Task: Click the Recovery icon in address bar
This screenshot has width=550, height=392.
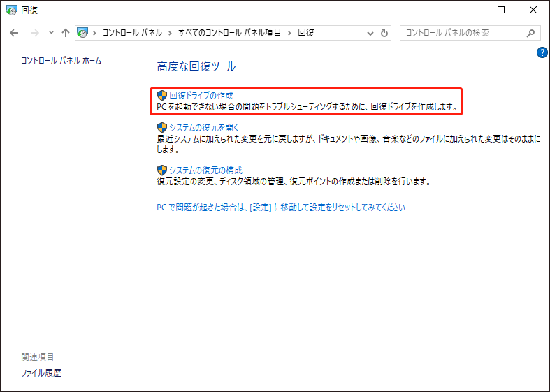Action: [x=82, y=33]
